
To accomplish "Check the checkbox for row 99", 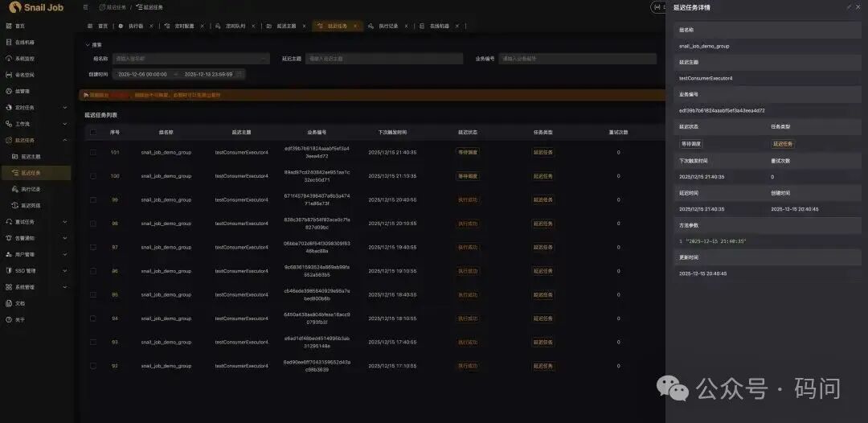I will [93, 200].
